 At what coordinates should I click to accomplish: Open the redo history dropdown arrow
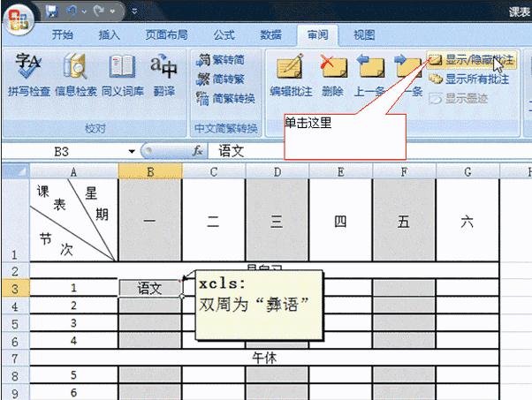(112, 11)
